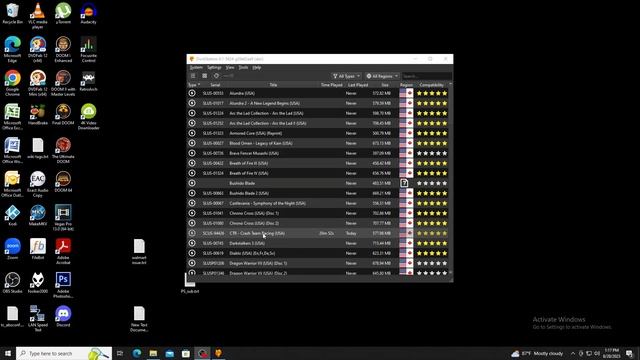640x360 pixels.
Task: Open the View menu in DuckStation
Action: coord(230,67)
